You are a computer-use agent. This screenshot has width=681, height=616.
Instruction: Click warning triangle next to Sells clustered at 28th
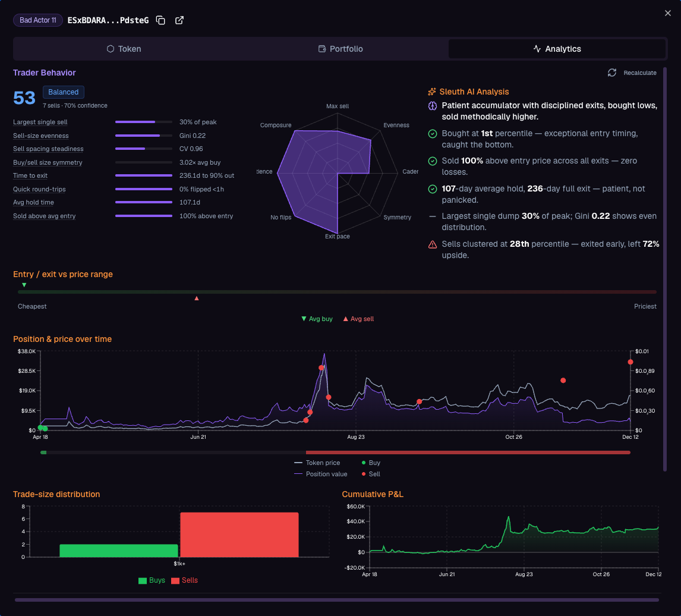click(x=433, y=244)
